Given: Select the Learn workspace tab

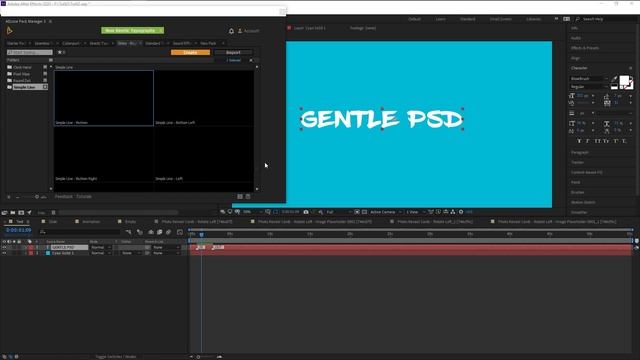Looking at the screenshot, I should [440, 19].
